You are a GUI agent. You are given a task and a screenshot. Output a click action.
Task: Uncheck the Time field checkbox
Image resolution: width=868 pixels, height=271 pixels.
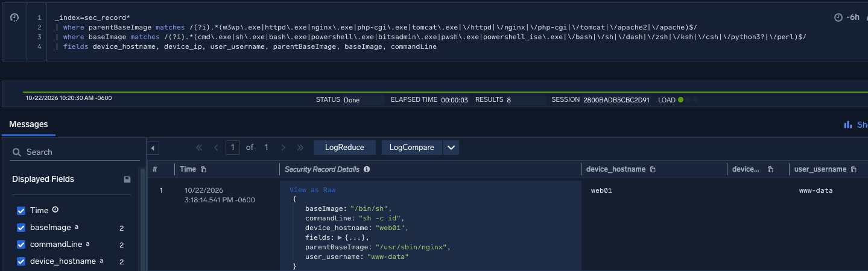(x=21, y=211)
